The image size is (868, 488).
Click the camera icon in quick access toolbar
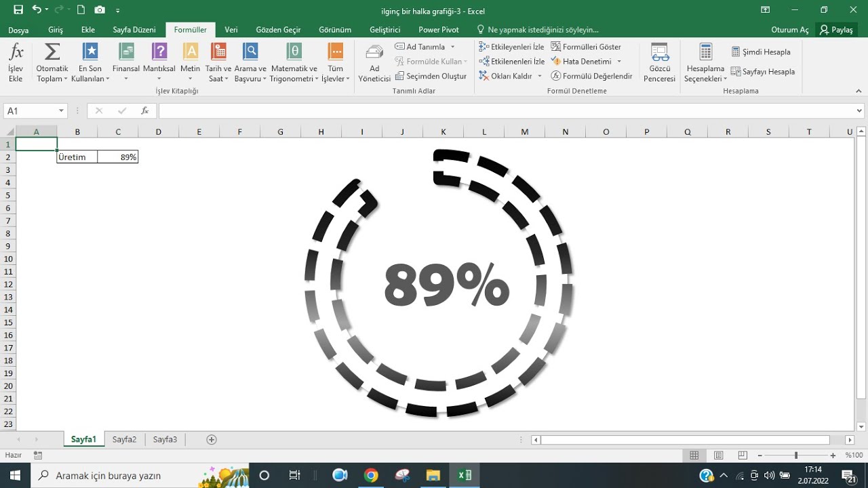(x=100, y=10)
